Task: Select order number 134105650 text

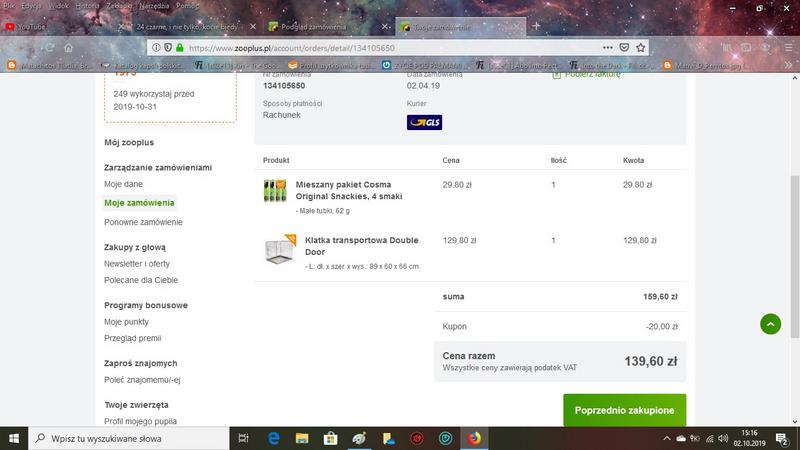Action: click(284, 86)
